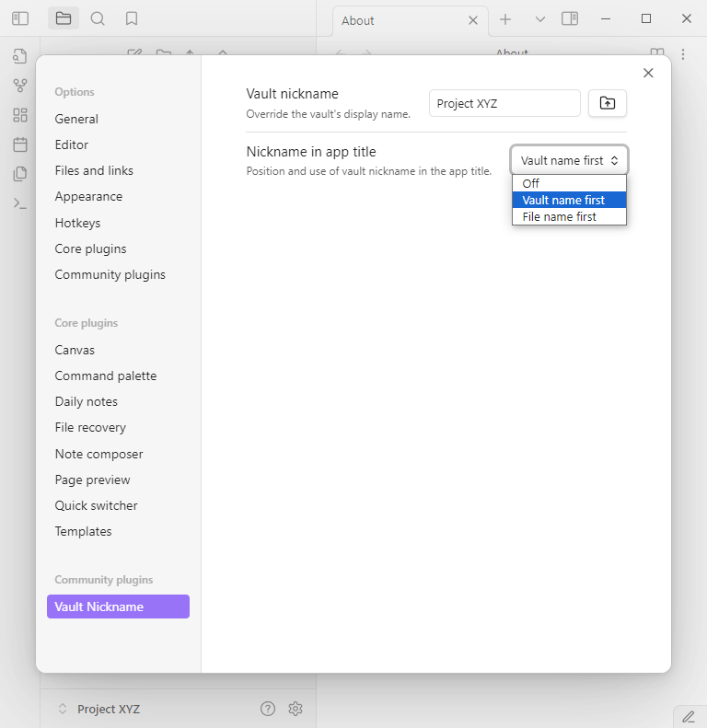
Task: Open the more options vertical dots
Action: pos(683,54)
